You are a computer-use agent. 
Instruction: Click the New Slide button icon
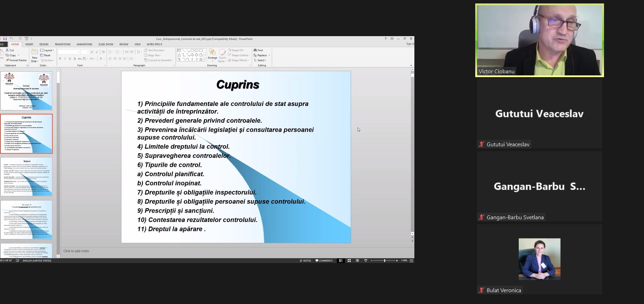coord(35,52)
